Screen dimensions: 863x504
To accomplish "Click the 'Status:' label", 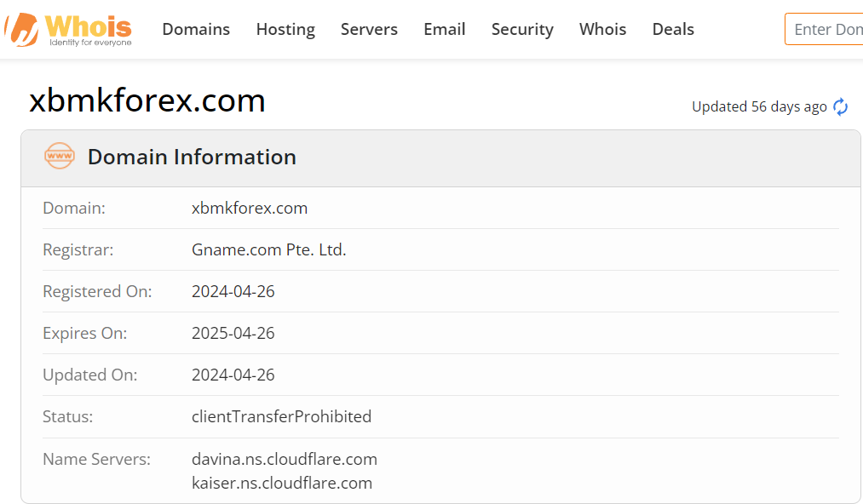I will point(67,416).
